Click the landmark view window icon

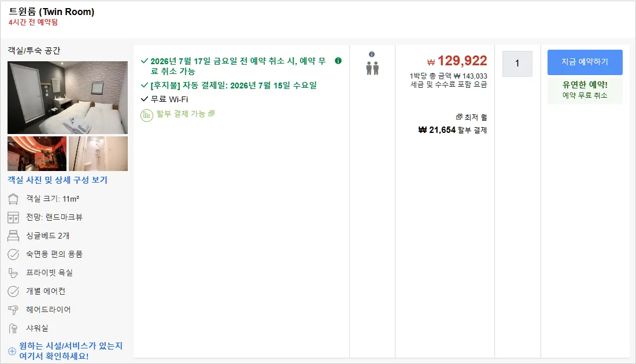point(13,218)
